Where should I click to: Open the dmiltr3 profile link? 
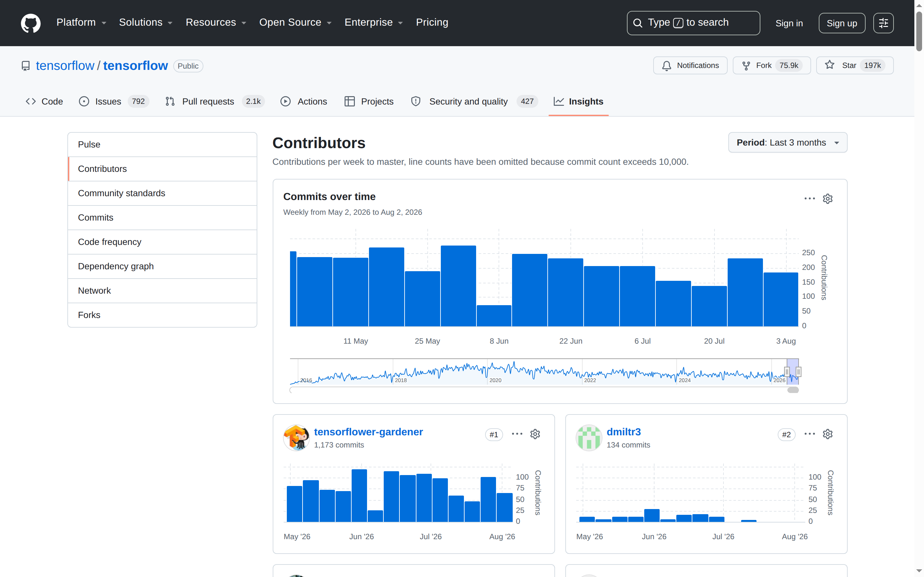point(623,432)
